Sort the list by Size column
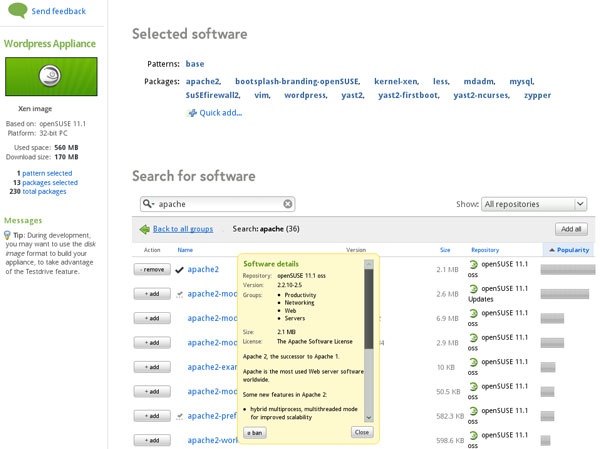 [445, 250]
